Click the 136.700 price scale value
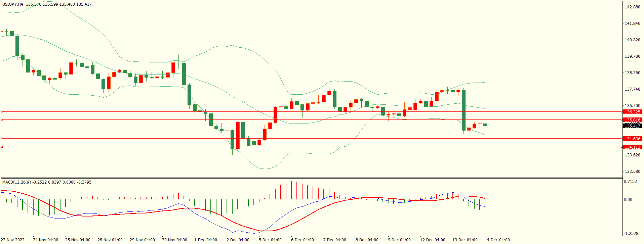 pyautogui.click(x=632, y=106)
